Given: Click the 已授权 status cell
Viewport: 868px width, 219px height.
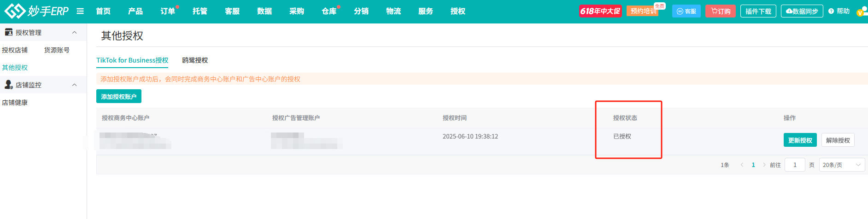Looking at the screenshot, I should pyautogui.click(x=622, y=137).
